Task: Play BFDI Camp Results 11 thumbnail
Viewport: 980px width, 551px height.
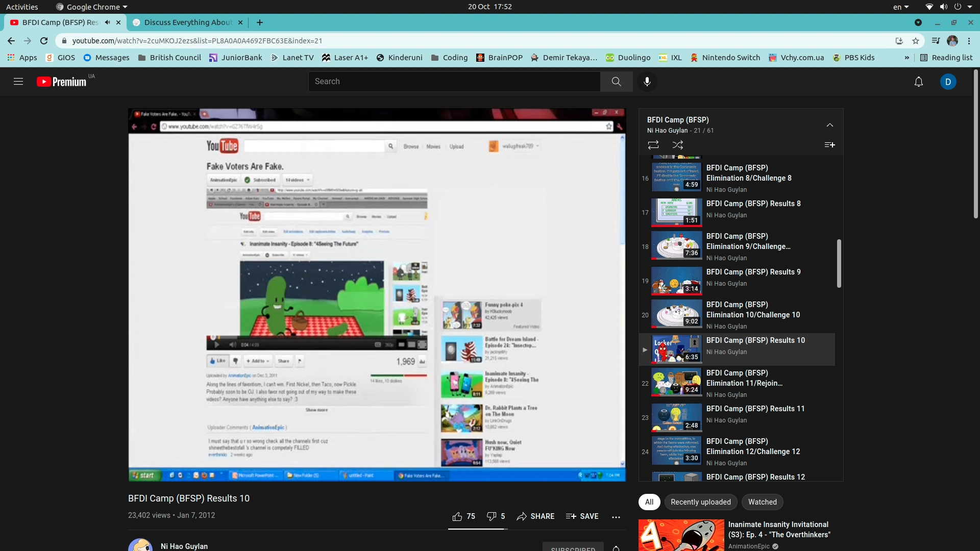Action: (x=676, y=417)
